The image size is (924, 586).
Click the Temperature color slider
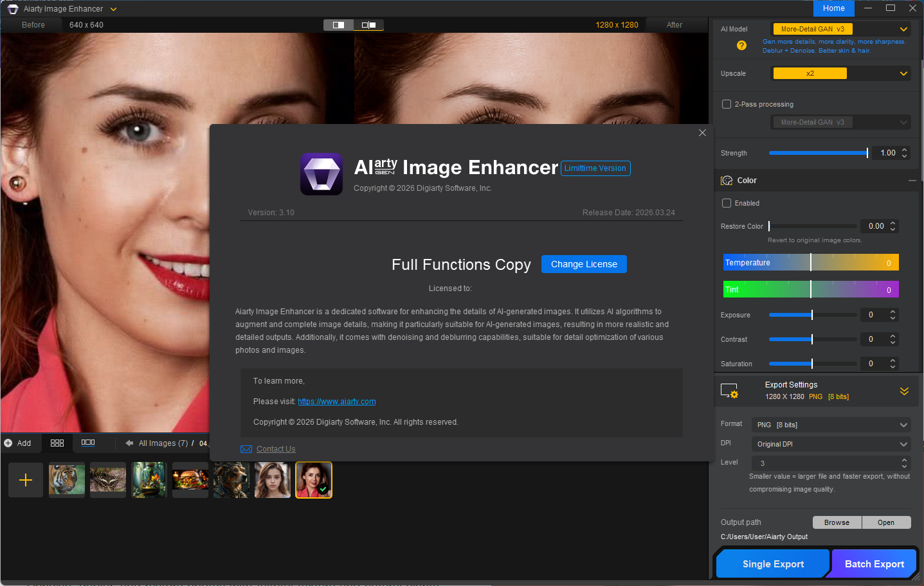[x=810, y=263]
